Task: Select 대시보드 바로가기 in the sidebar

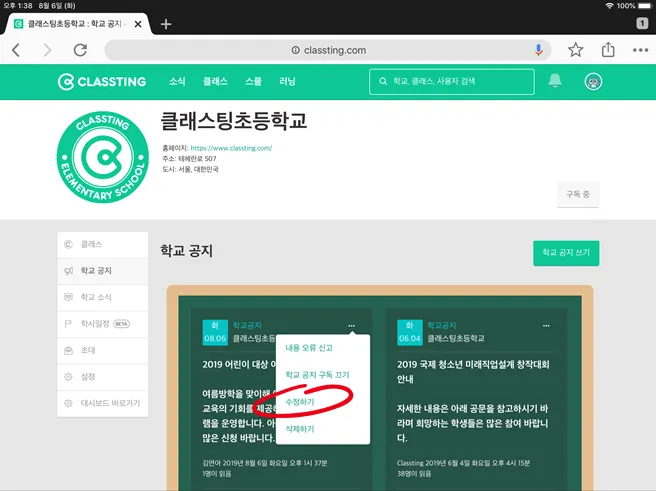Action: (x=102, y=403)
